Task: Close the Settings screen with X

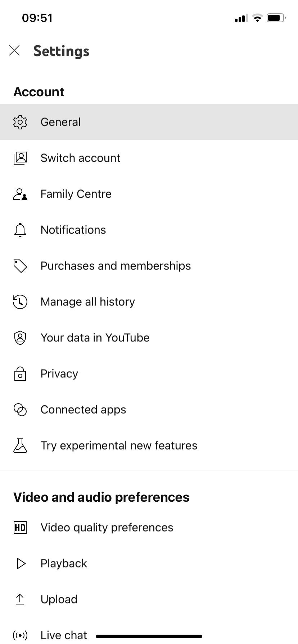Action: [14, 51]
